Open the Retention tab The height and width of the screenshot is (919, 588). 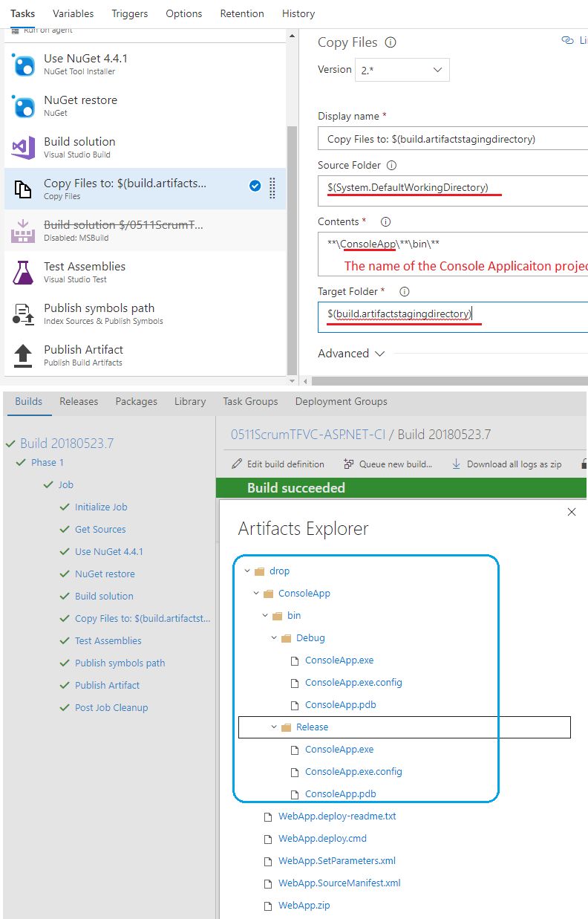(x=242, y=13)
